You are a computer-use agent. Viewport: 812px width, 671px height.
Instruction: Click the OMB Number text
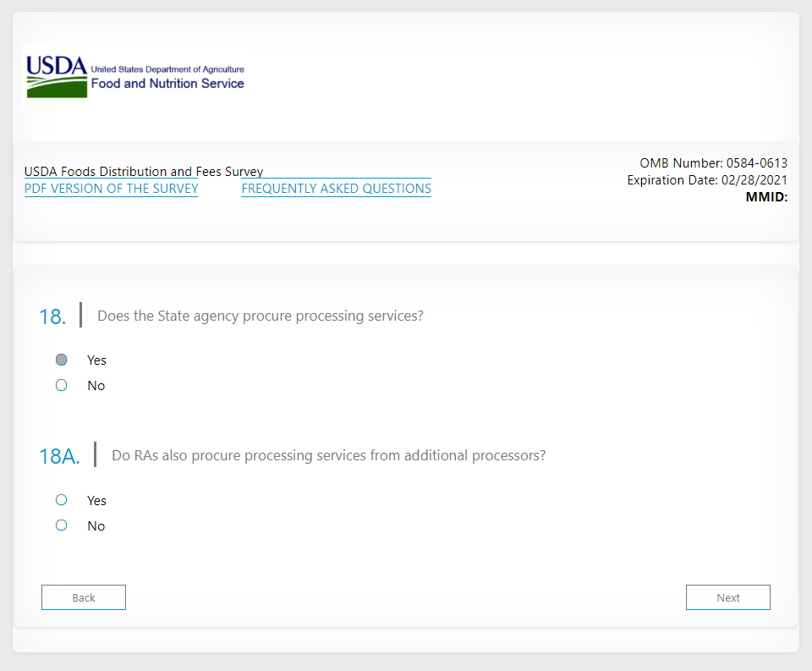tap(713, 163)
